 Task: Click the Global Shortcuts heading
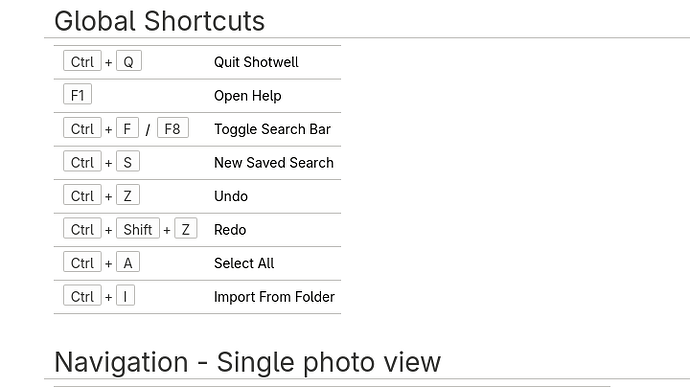tap(159, 21)
